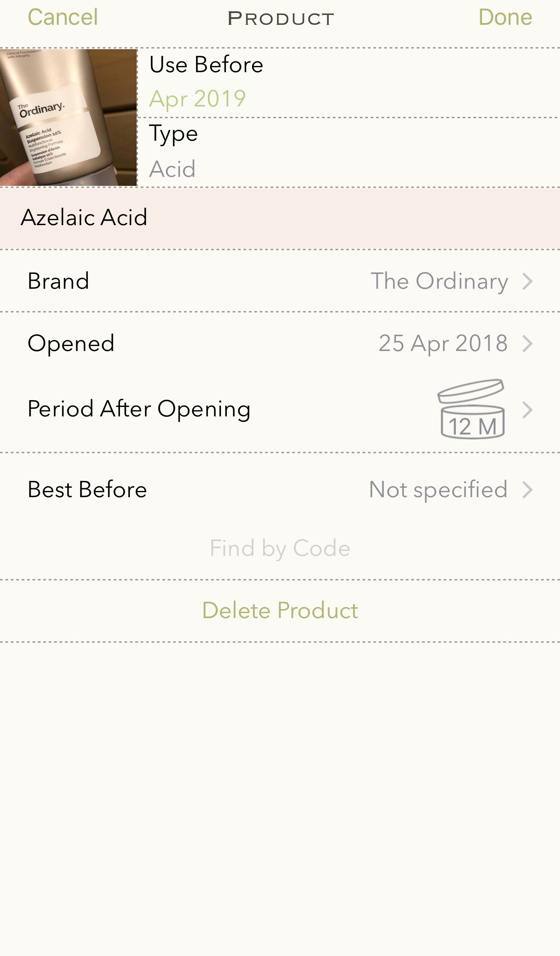Tap the 12 M open-jar icon
560x956 pixels.
click(472, 409)
